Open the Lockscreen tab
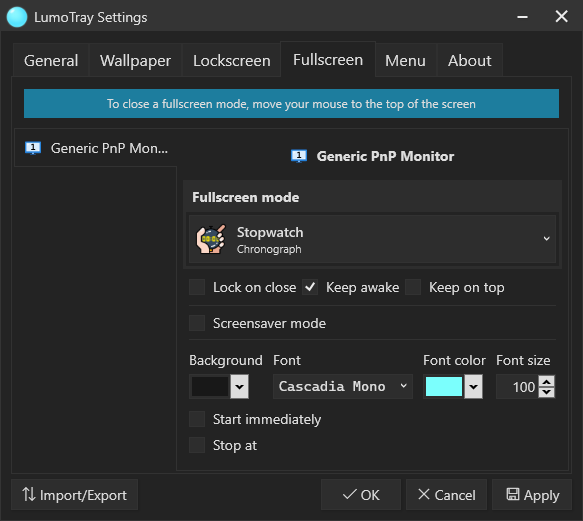This screenshot has width=583, height=521. (232, 61)
